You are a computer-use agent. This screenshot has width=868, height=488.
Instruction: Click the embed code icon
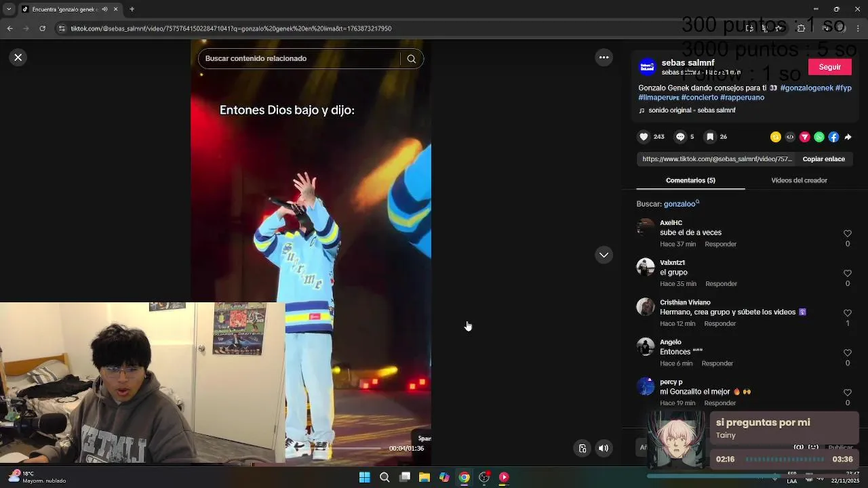point(790,137)
